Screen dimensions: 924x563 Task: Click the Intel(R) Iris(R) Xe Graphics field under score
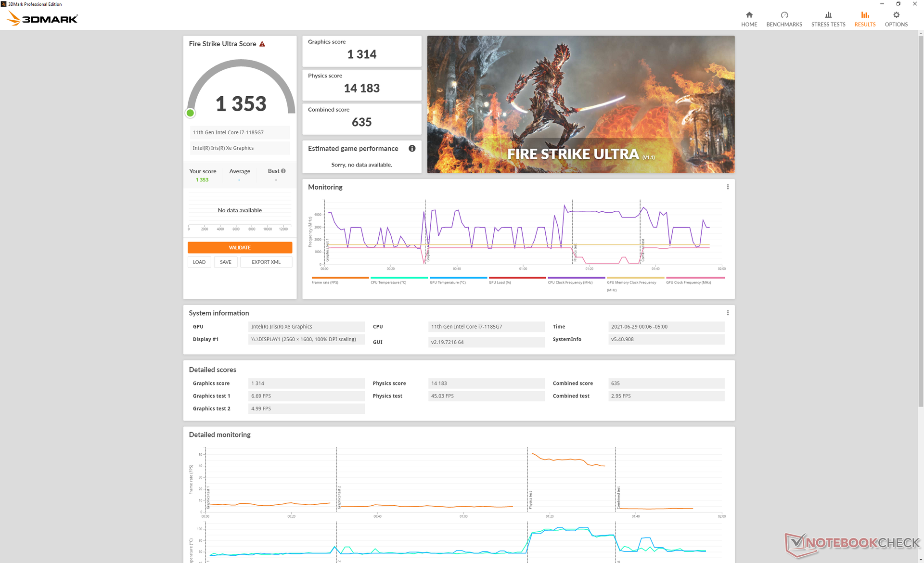pos(240,148)
